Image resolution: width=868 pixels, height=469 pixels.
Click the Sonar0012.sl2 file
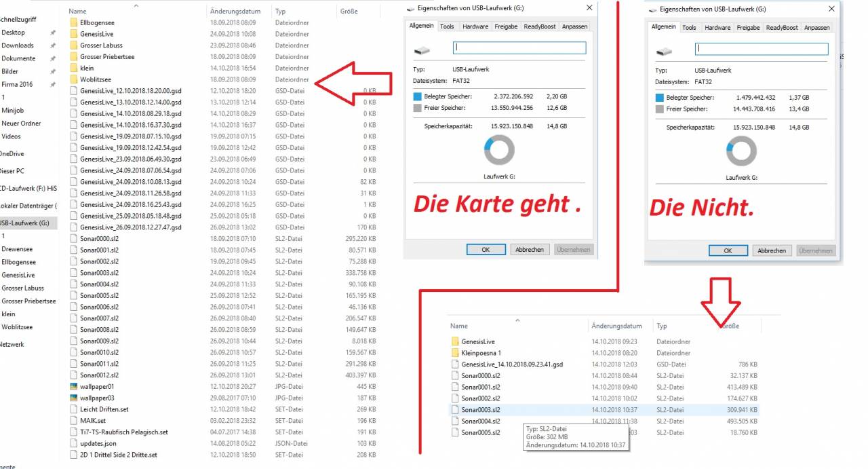click(x=98, y=375)
